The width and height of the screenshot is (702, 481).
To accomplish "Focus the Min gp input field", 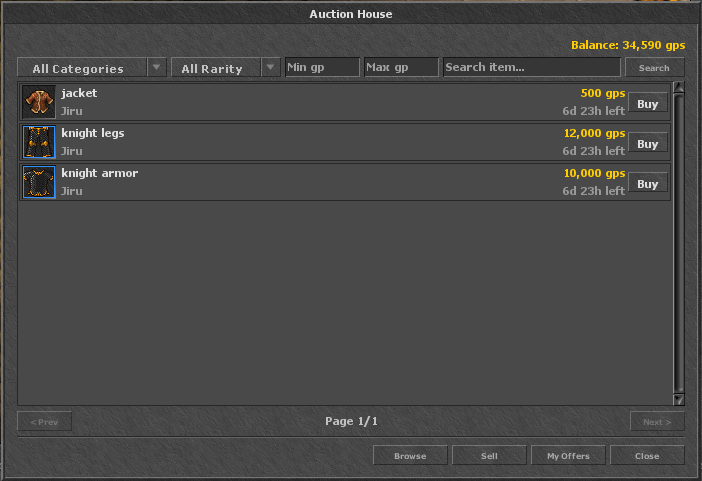I will click(x=322, y=67).
